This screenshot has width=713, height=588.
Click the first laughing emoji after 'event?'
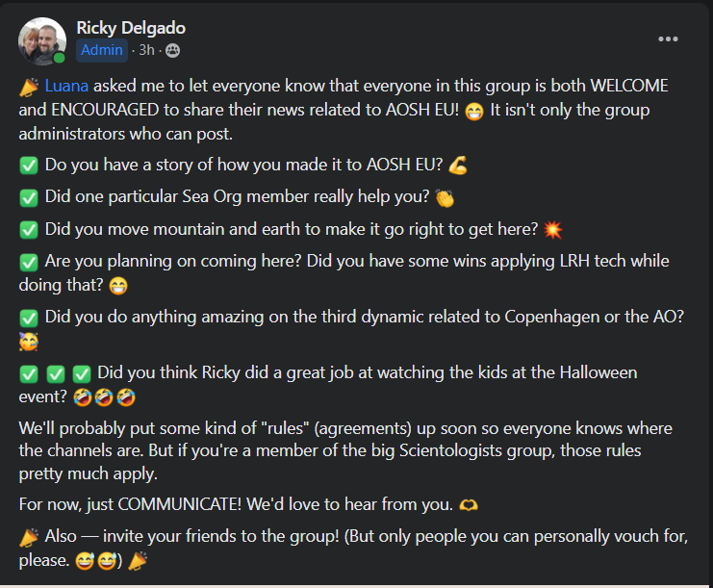pyautogui.click(x=83, y=397)
